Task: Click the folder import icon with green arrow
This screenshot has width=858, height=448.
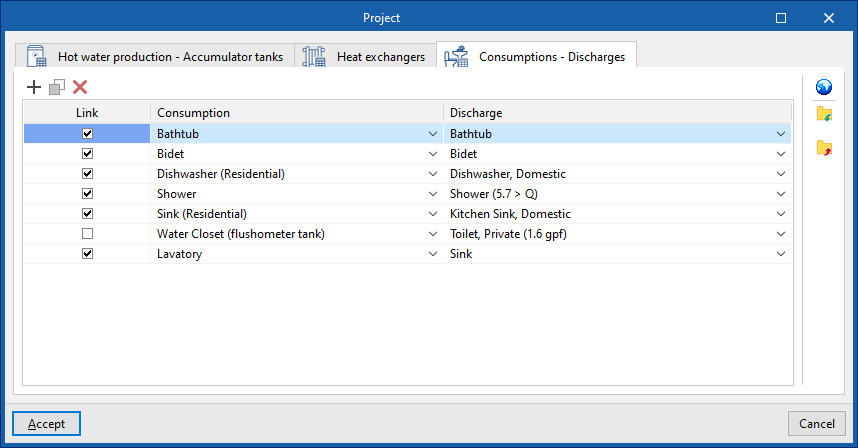Action: (824, 114)
